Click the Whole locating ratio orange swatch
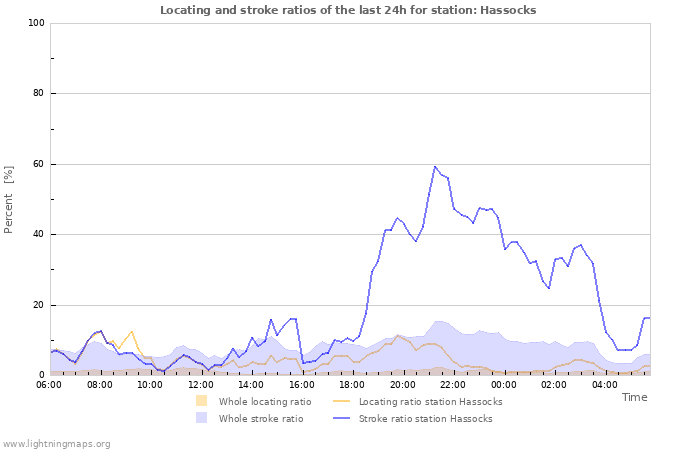This screenshot has height=450, width=700. coord(201,400)
